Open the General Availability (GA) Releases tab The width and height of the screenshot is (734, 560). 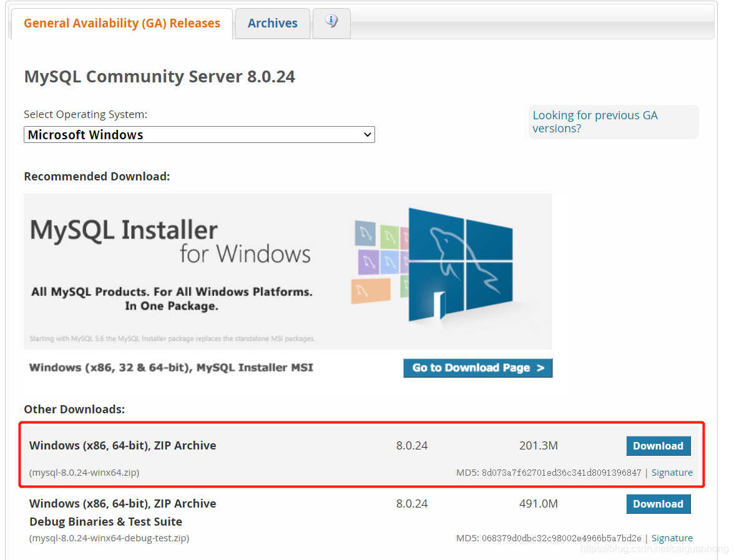pos(122,24)
